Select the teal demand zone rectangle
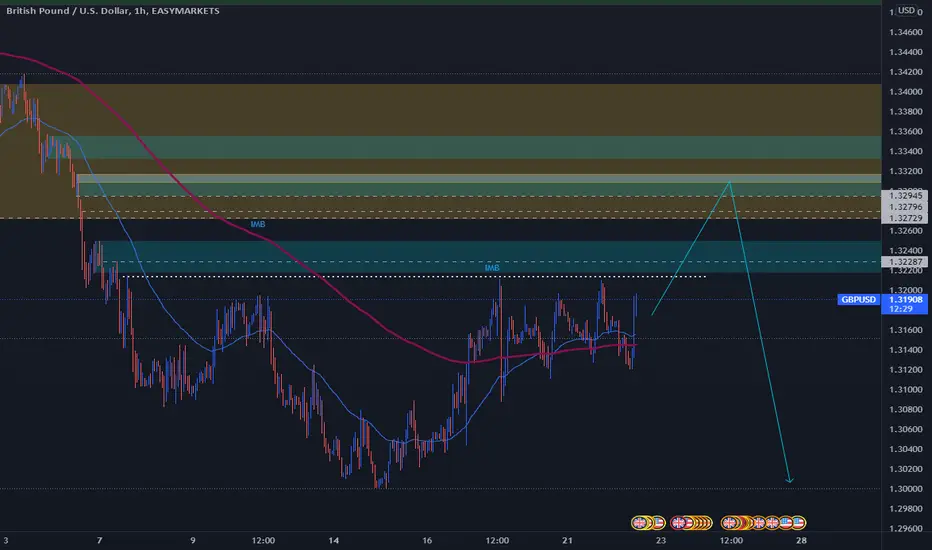Viewport: 932px width, 550px height. tap(490, 257)
